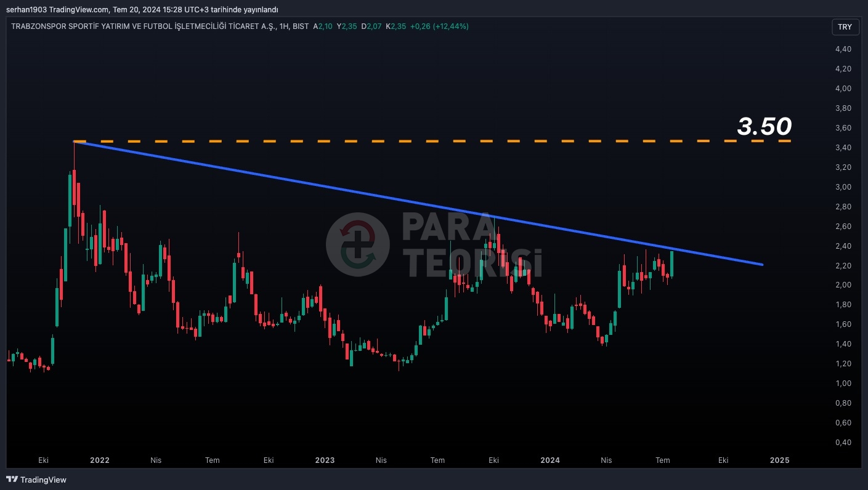Select the TRABZONSPOR SPORTİF YATIRIM symbol title

(x=143, y=26)
